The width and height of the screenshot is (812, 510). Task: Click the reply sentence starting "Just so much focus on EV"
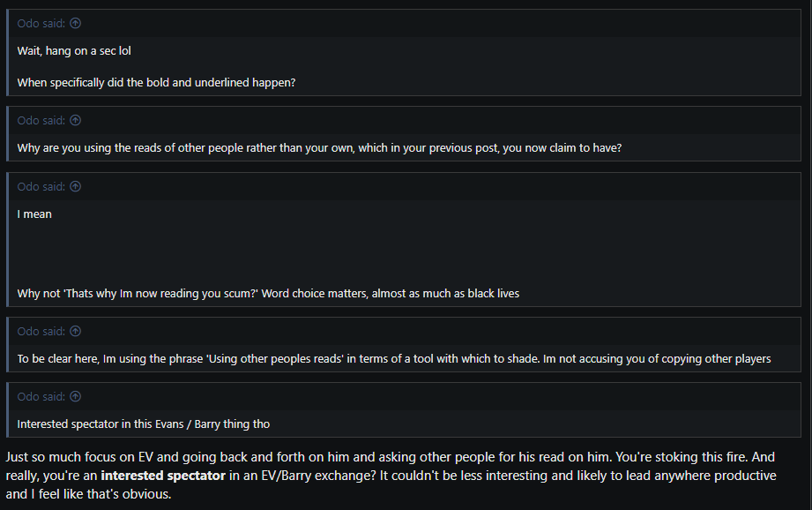tap(388, 459)
